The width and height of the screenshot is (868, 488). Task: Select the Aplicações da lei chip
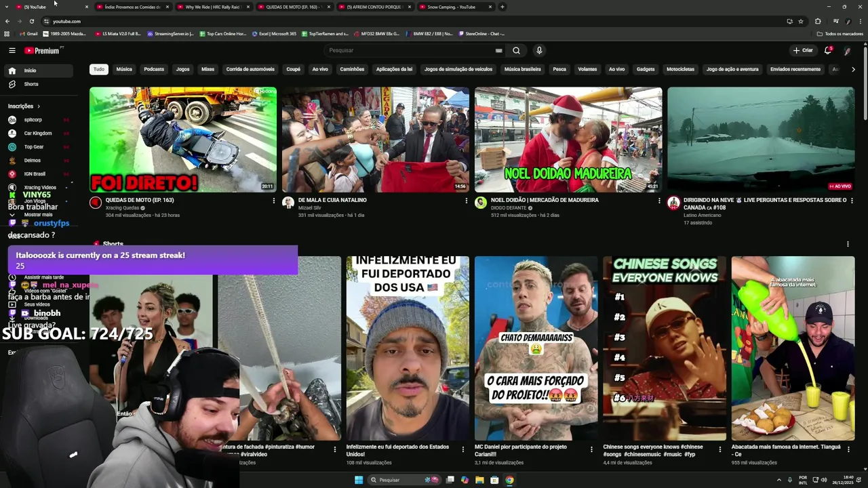pyautogui.click(x=394, y=69)
